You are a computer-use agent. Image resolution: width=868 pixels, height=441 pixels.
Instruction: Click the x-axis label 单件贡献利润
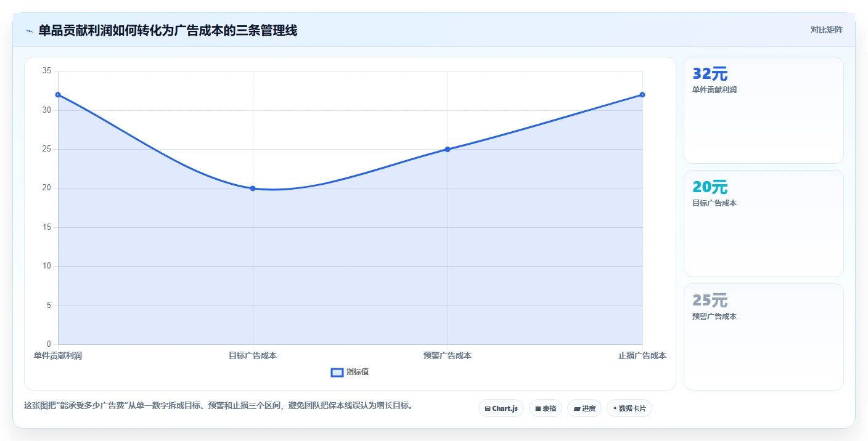58,355
